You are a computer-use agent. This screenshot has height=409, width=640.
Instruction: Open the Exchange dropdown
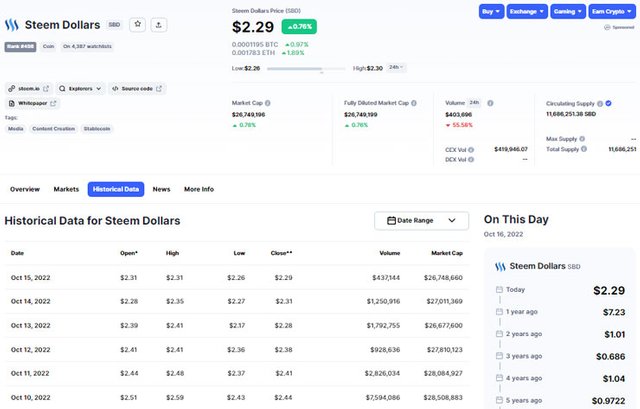527,11
